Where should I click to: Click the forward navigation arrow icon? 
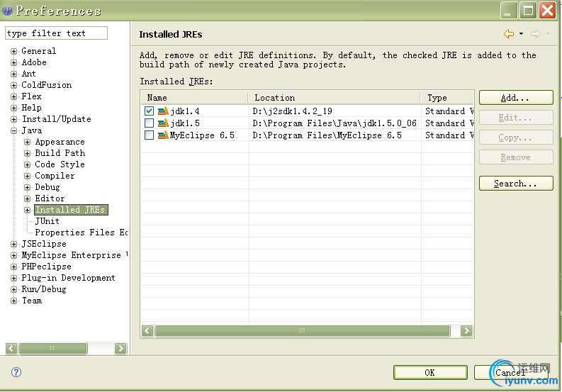536,34
